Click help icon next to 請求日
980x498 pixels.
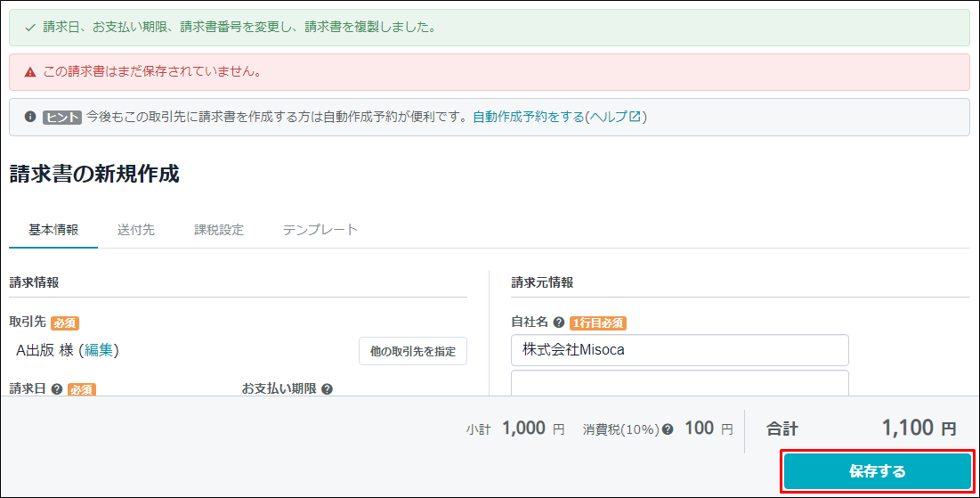[x=57, y=389]
